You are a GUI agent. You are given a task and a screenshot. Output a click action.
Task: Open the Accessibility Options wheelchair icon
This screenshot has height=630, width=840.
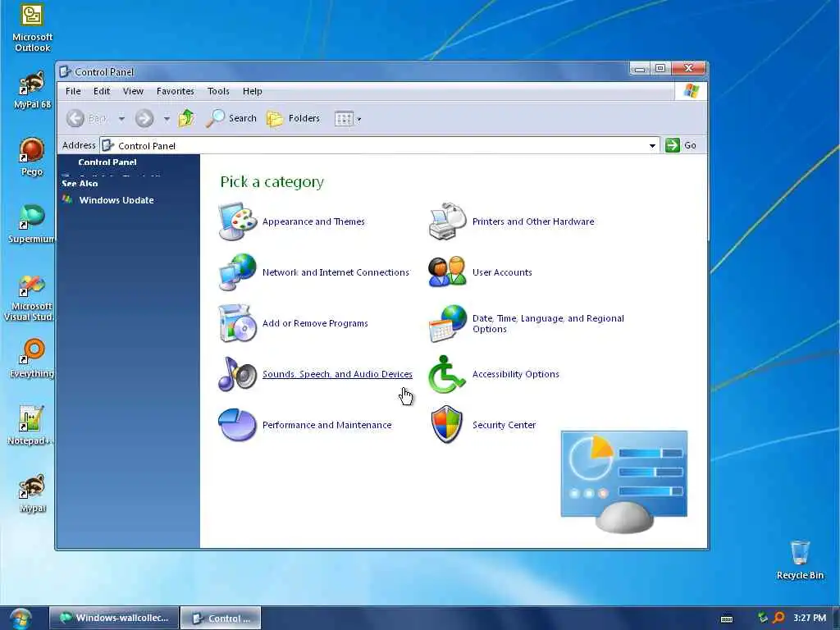(447, 374)
